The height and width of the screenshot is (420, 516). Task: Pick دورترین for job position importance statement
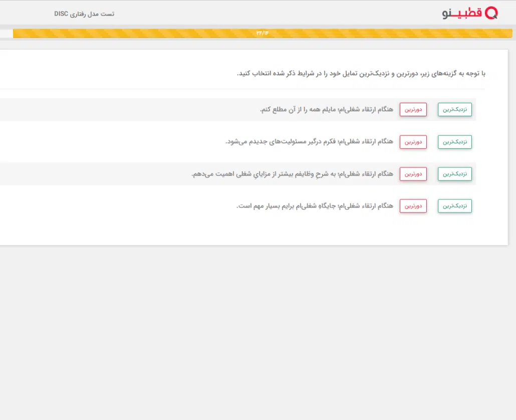[413, 206]
